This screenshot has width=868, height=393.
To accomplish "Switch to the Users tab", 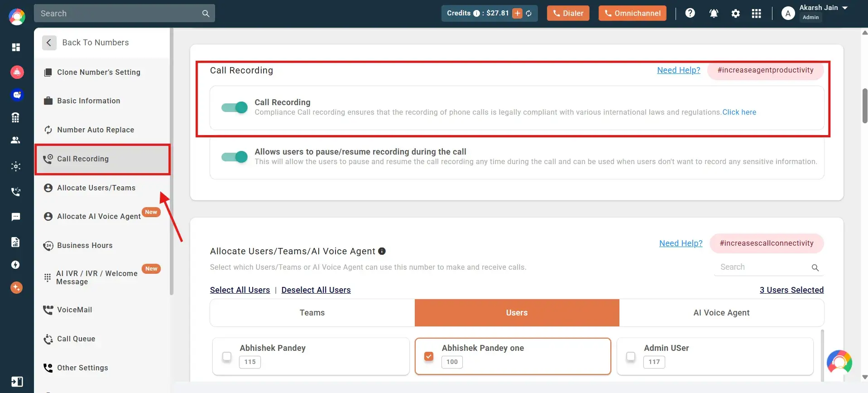I will click(x=517, y=313).
